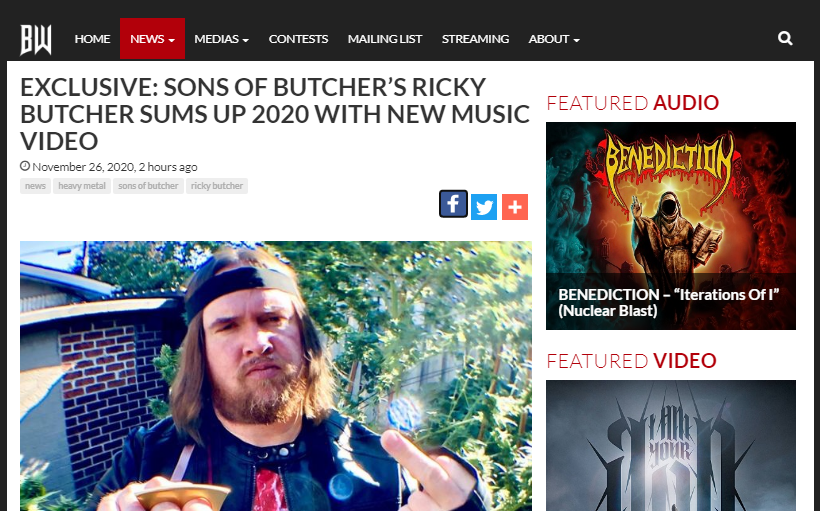
Task: Share the article via Twitter icon
Action: coord(484,207)
